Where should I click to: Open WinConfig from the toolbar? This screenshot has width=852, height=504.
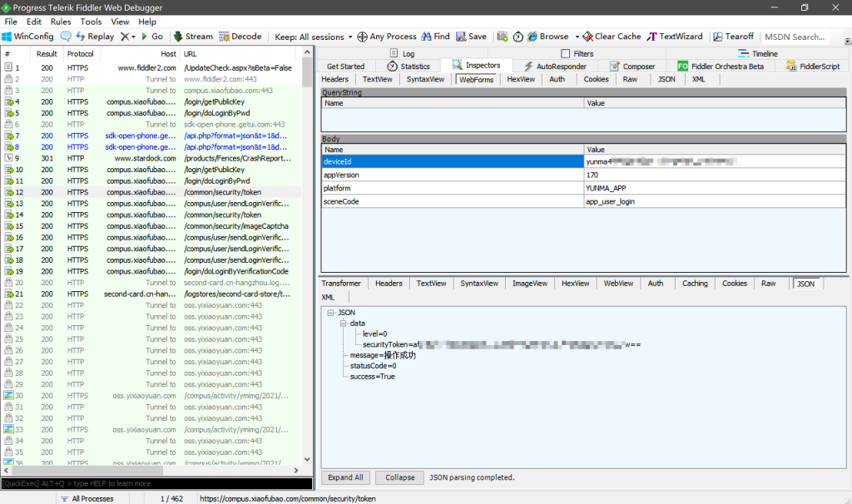pyautogui.click(x=27, y=37)
